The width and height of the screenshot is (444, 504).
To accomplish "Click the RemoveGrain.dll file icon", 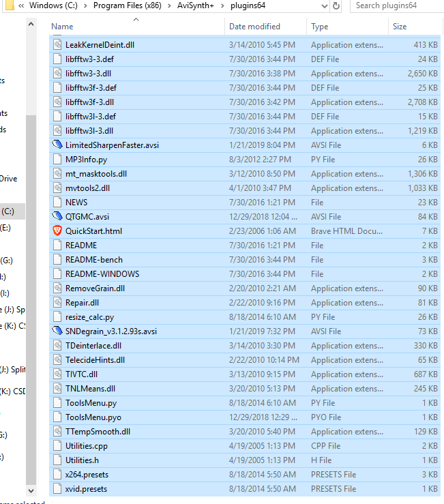I will [x=57, y=288].
